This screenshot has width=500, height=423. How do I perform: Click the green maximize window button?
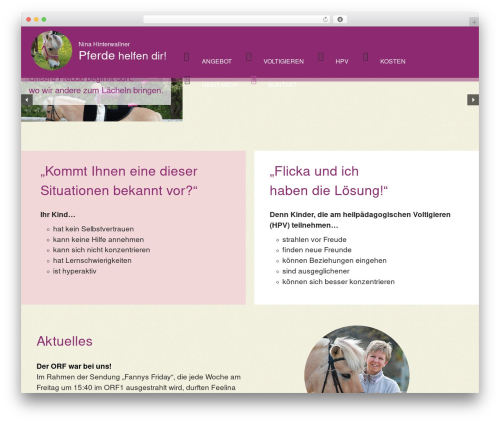44,20
